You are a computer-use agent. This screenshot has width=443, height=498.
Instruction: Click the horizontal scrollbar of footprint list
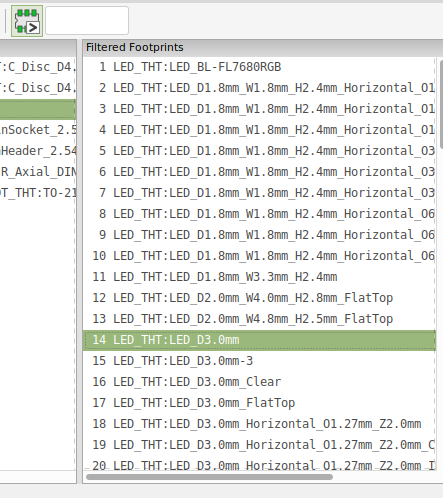(209, 477)
